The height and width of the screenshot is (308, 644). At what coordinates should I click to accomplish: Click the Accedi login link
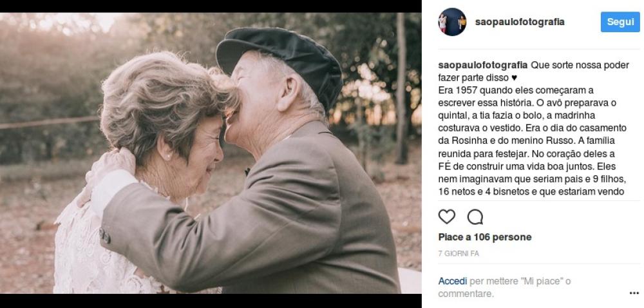[452, 282]
